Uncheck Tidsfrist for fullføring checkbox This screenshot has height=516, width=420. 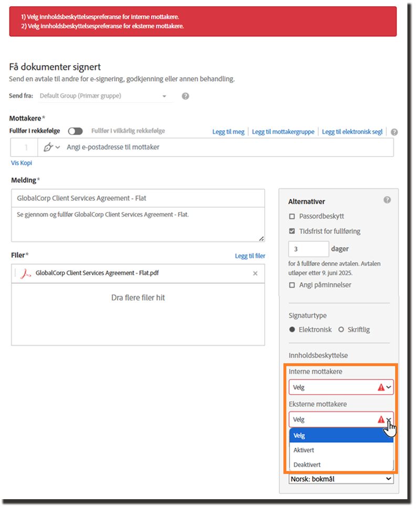(292, 231)
